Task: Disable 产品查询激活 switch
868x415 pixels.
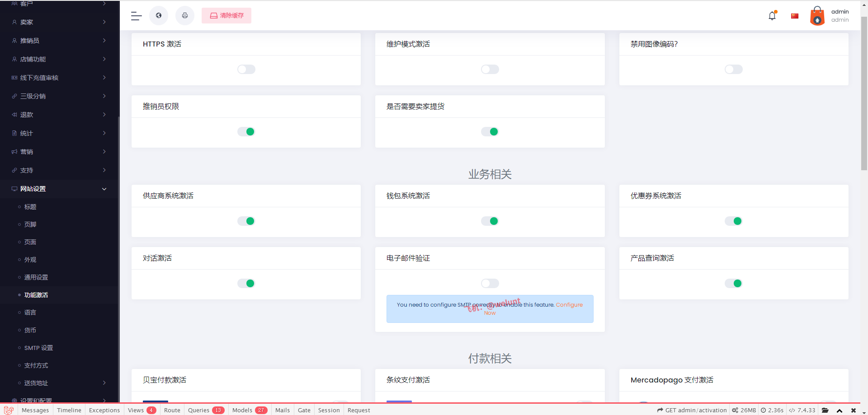Action: point(734,283)
